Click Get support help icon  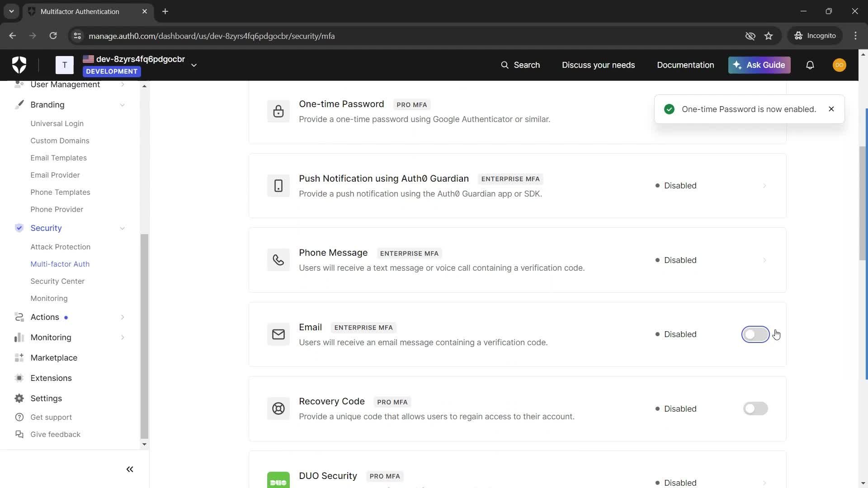pyautogui.click(x=19, y=417)
